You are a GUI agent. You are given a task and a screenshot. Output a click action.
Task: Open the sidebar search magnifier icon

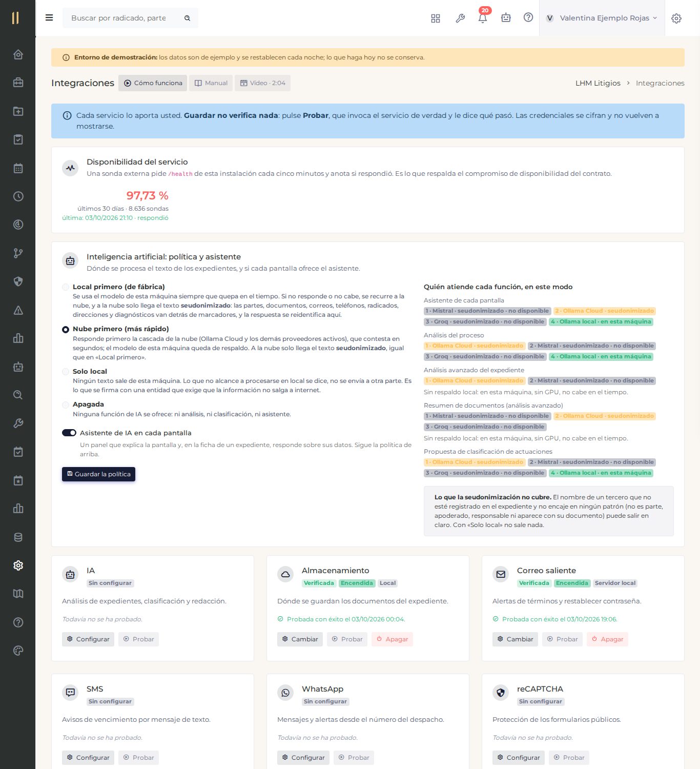click(x=18, y=395)
